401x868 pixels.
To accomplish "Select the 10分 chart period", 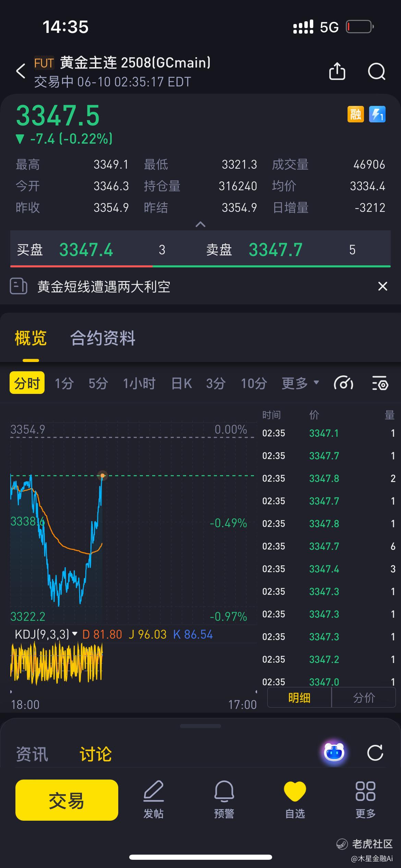I will click(x=254, y=383).
